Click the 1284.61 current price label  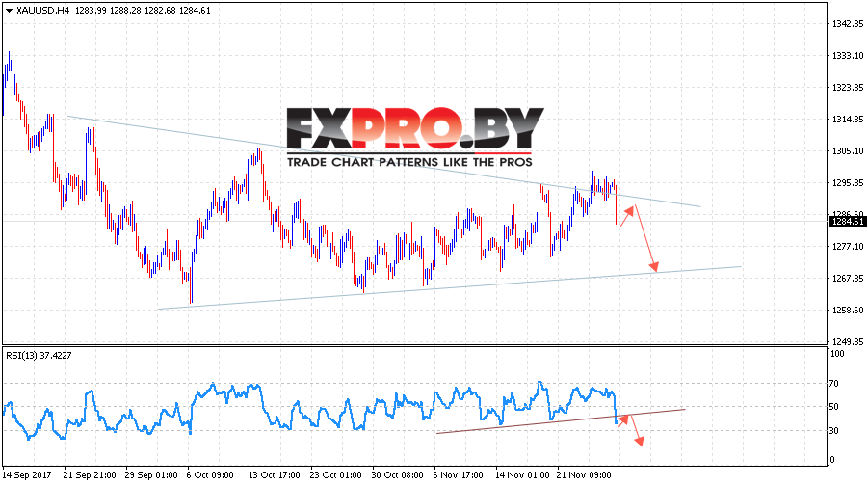pyautogui.click(x=847, y=222)
